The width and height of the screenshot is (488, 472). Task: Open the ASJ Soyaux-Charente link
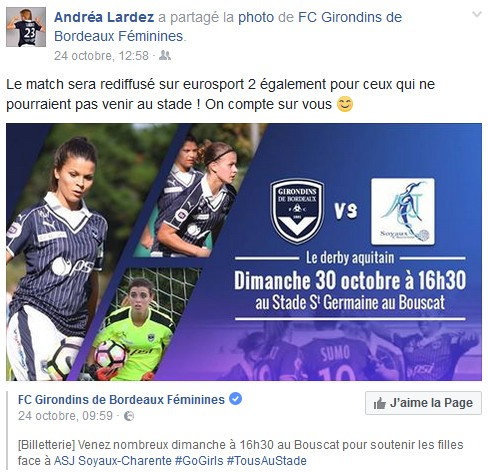pyautogui.click(x=113, y=461)
